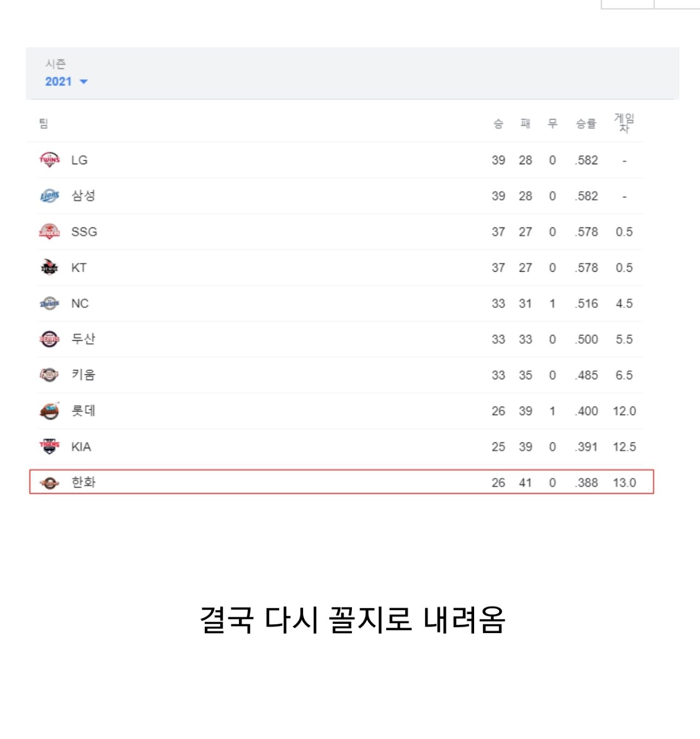Click the SSG Landers team logo
Viewport: 700px width, 739px height.
pyautogui.click(x=49, y=231)
